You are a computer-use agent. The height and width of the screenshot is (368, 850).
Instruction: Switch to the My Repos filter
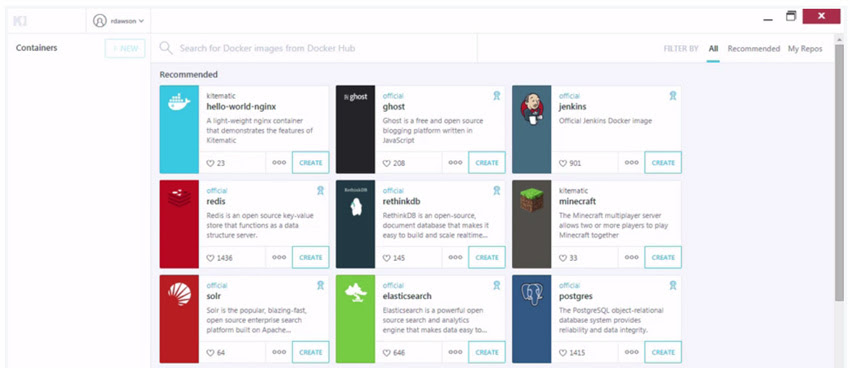[x=805, y=48]
